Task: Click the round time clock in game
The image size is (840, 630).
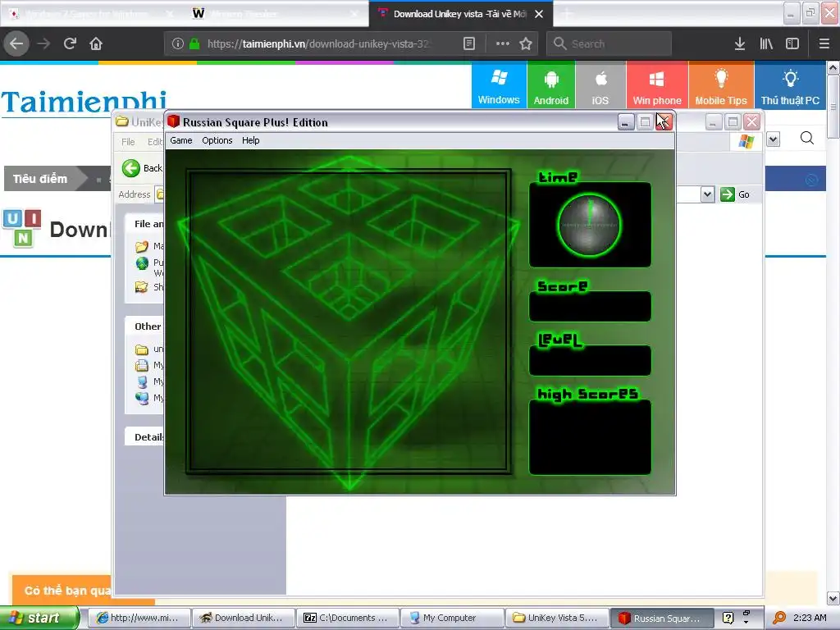Action: (589, 225)
